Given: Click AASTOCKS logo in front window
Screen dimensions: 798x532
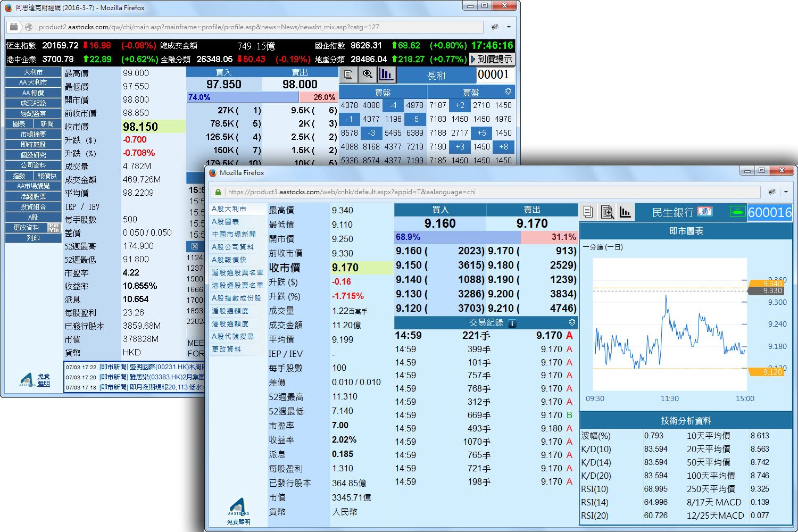Looking at the screenshot, I should (238, 507).
